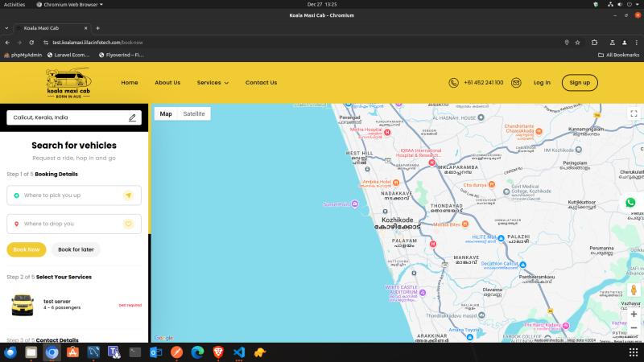This screenshot has height=362, width=644.
Task: Click the pencil edit icon beside Calicut location
Action: tap(133, 117)
